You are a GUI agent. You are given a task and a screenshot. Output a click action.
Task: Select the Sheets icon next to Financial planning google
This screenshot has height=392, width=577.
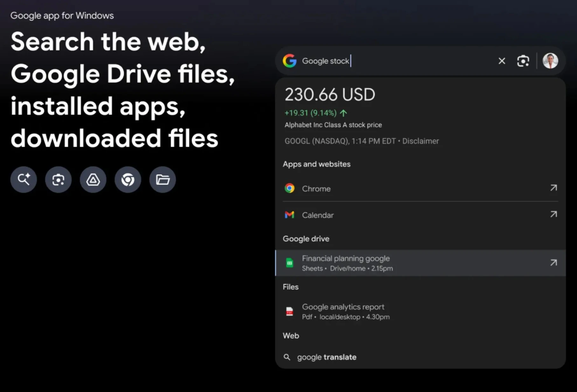(290, 263)
